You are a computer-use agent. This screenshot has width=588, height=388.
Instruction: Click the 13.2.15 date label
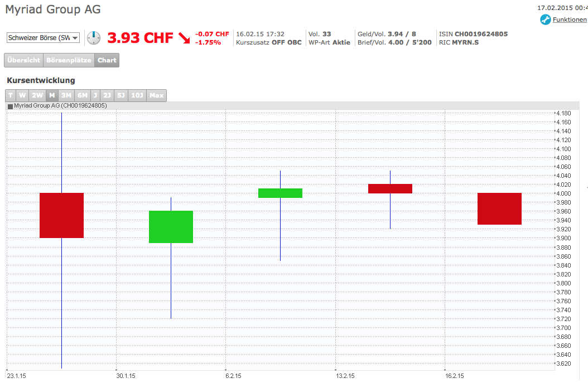(x=345, y=376)
